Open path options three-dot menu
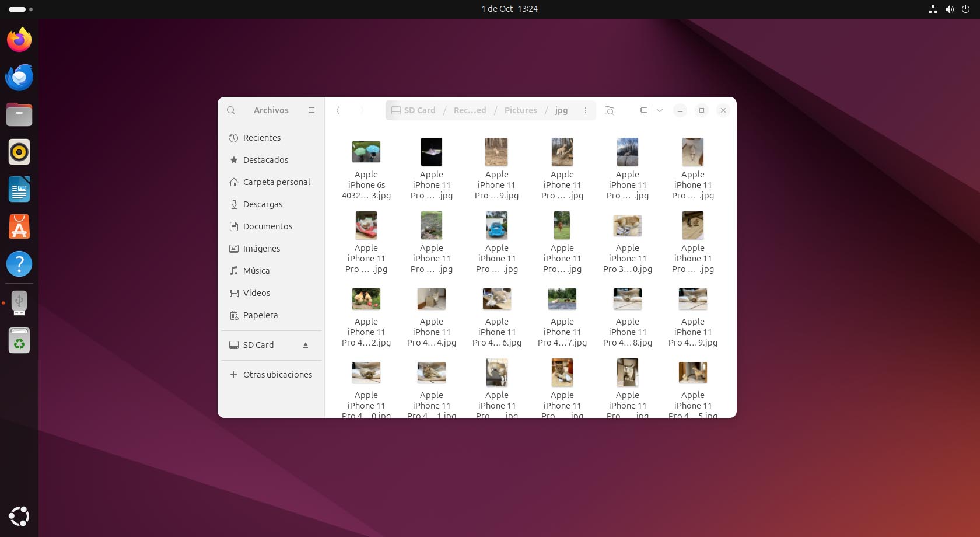Screen dimensions: 980x537 [586, 110]
